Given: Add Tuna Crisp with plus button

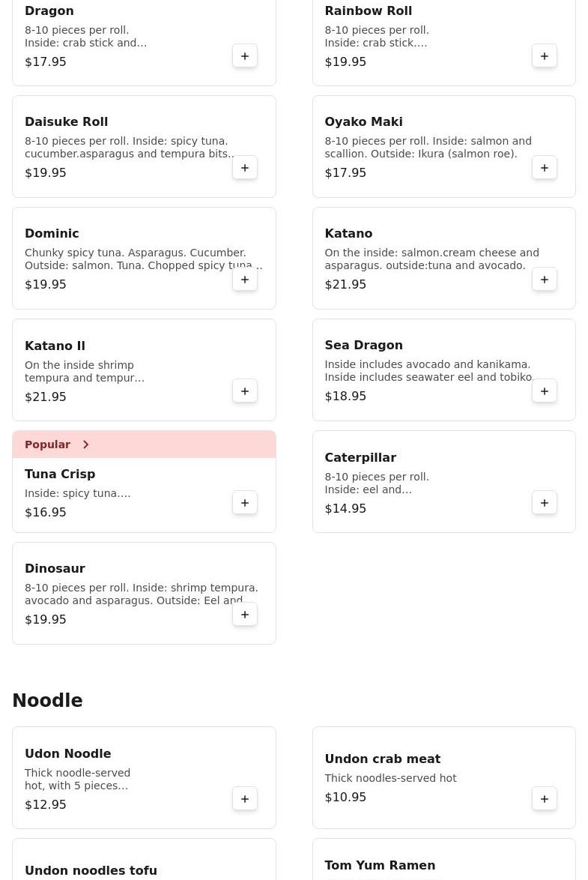Looking at the screenshot, I should click(245, 503).
